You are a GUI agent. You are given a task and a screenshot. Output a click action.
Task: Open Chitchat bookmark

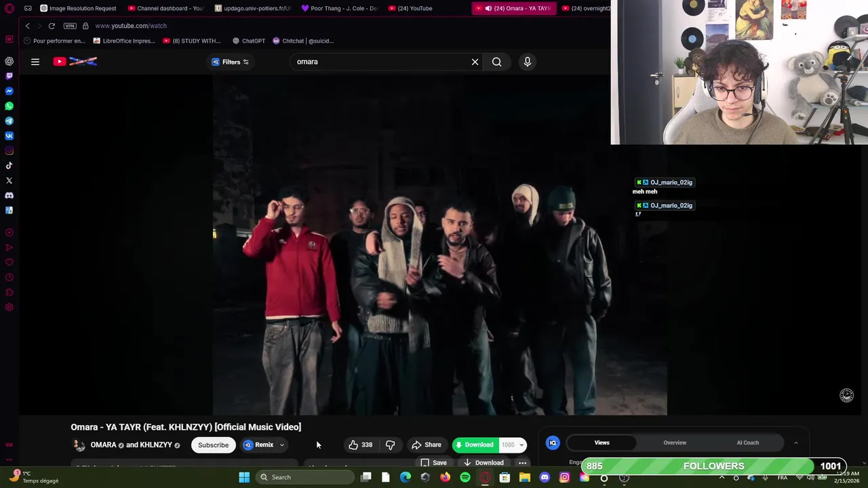pos(302,41)
